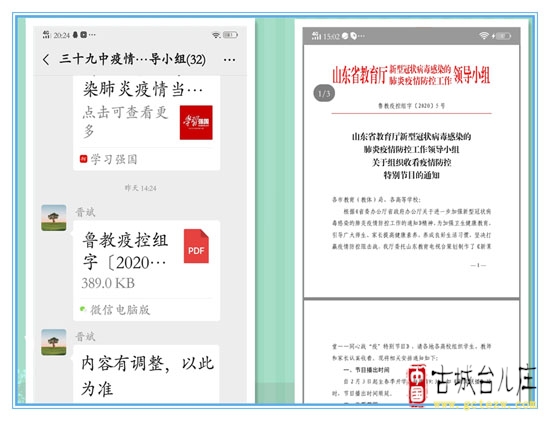Tap the 昨天 14:24 timestamp
This screenshot has width=550, height=421.
point(140,188)
